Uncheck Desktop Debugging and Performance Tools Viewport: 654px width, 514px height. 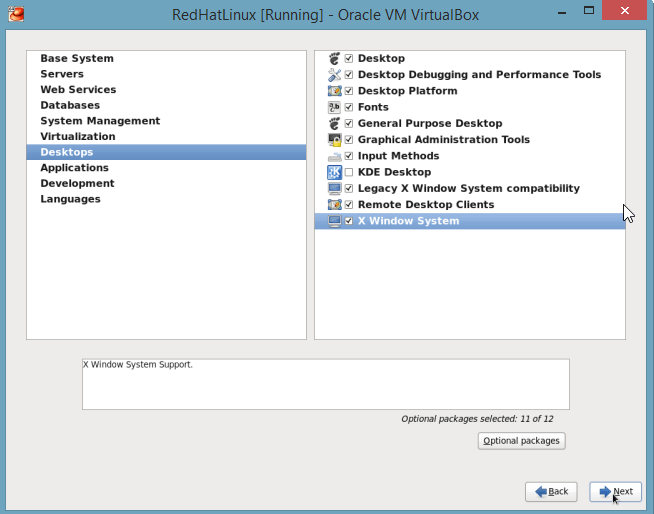pos(349,75)
